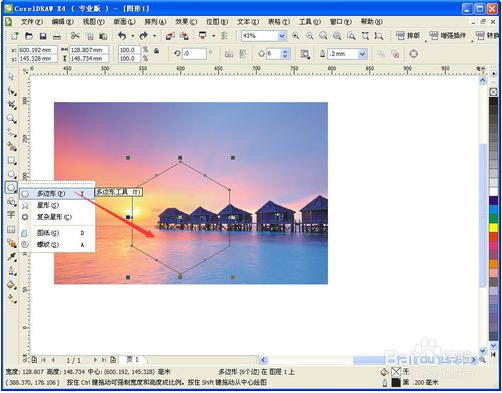Click the Export icon
The height and width of the screenshot is (393, 502).
(x=184, y=36)
